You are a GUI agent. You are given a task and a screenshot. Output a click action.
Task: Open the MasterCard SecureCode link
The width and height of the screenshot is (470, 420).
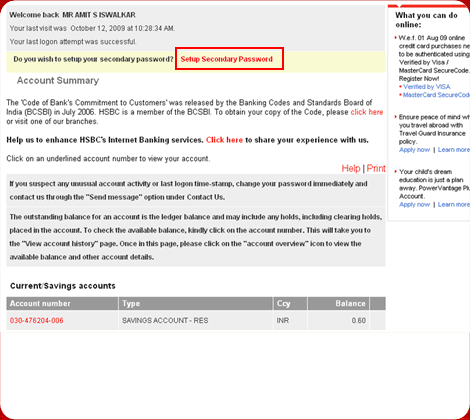click(436, 95)
